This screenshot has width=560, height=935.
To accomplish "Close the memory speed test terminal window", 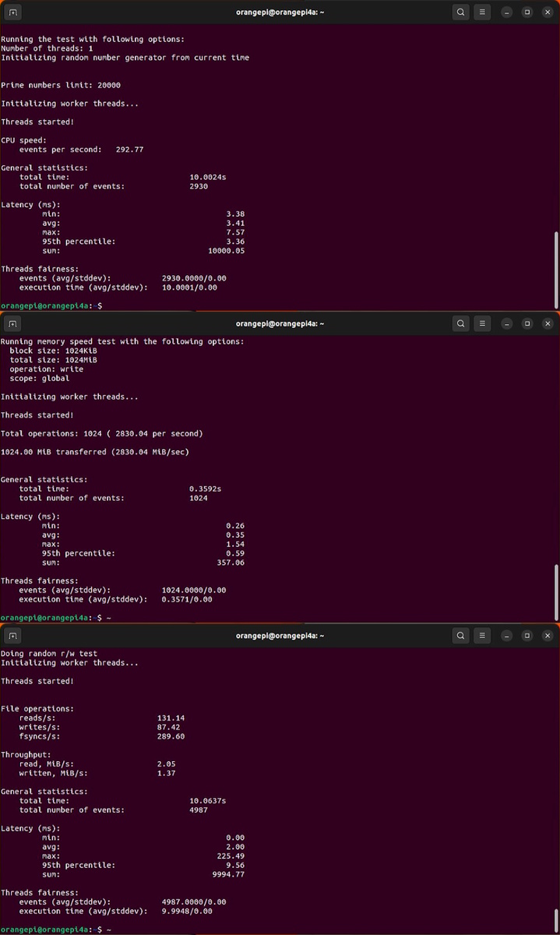I will point(546,323).
